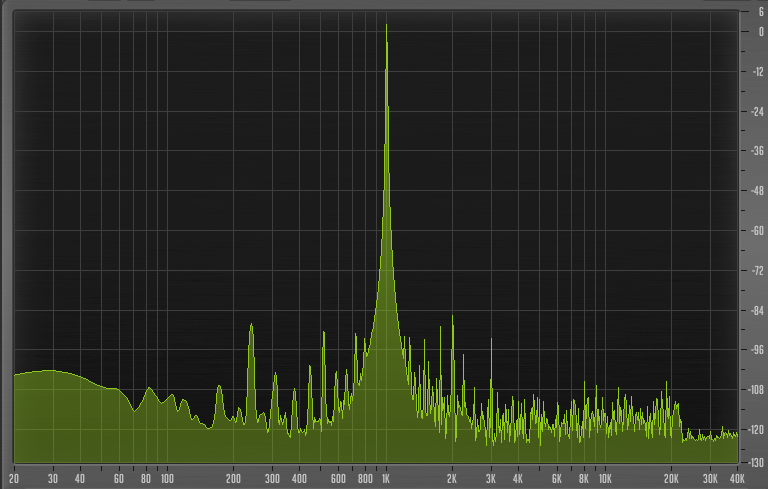
Task: Click the 30 Hz frequency axis label
Action: point(52,479)
